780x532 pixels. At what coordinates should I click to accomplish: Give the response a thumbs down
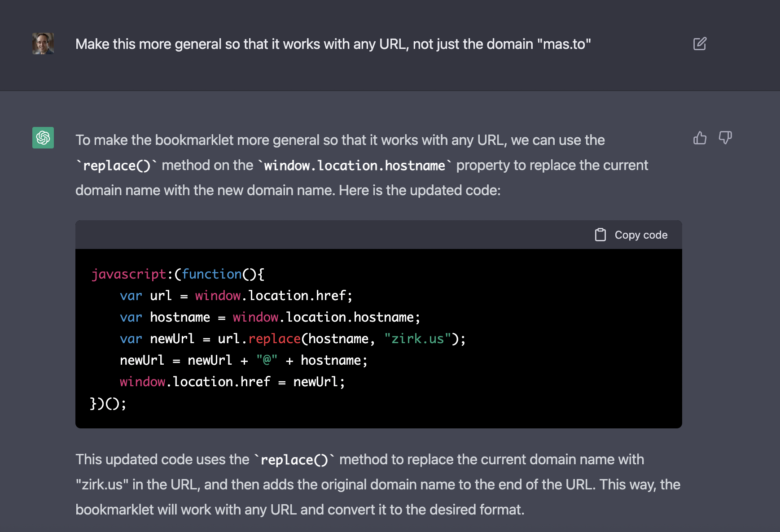pyautogui.click(x=725, y=138)
